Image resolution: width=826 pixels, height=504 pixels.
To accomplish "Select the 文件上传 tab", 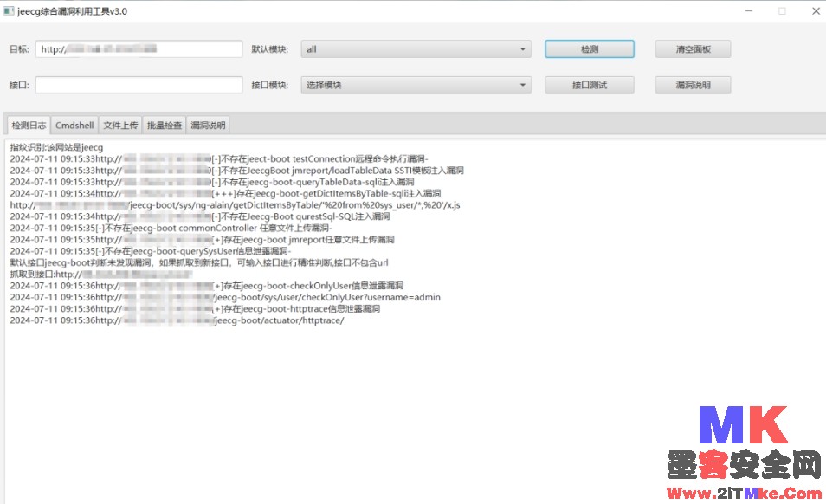I will [x=120, y=126].
